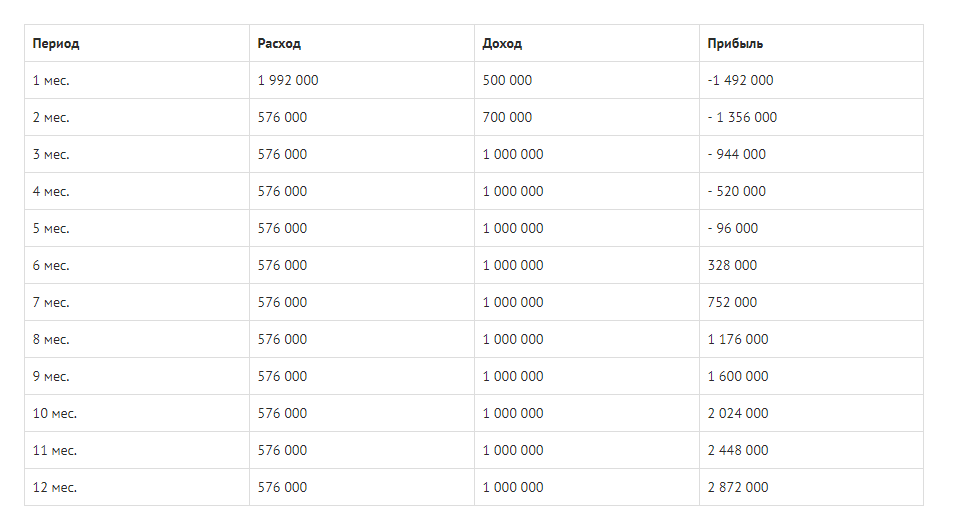Image resolution: width=953 pixels, height=522 pixels.
Task: Click the Период column header
Action: click(56, 44)
